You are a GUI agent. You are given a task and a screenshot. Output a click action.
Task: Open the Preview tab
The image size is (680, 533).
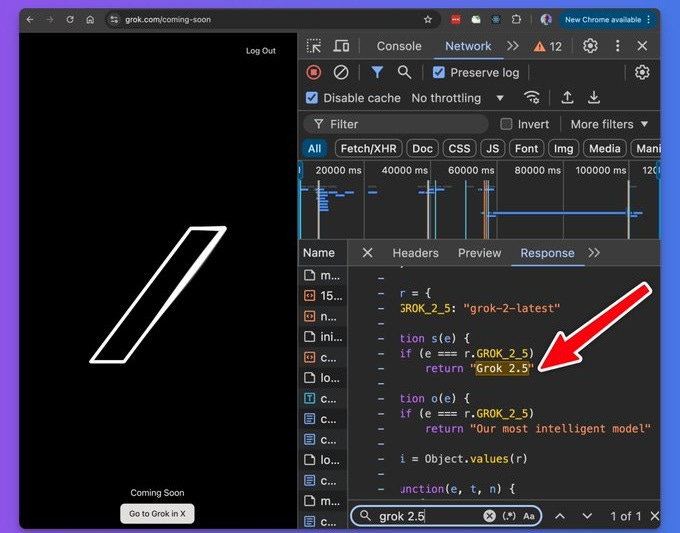pos(479,253)
